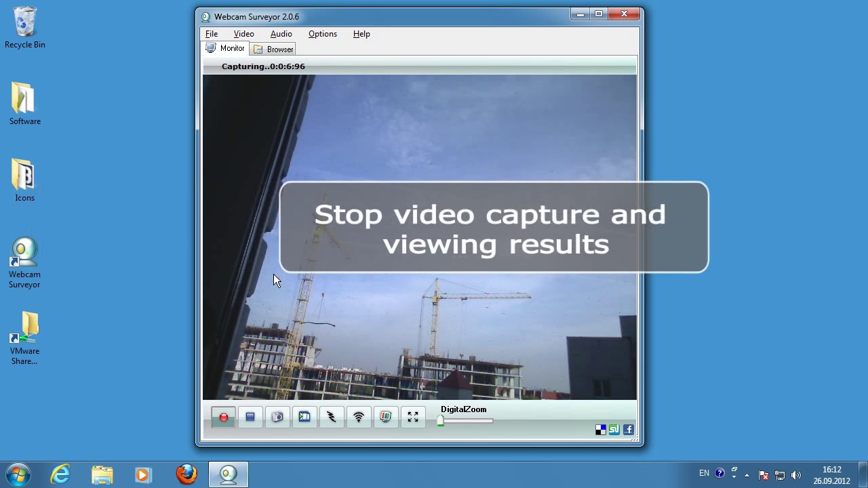Open Windows Explorer from taskbar
Screen dimensions: 868x488
102,474
